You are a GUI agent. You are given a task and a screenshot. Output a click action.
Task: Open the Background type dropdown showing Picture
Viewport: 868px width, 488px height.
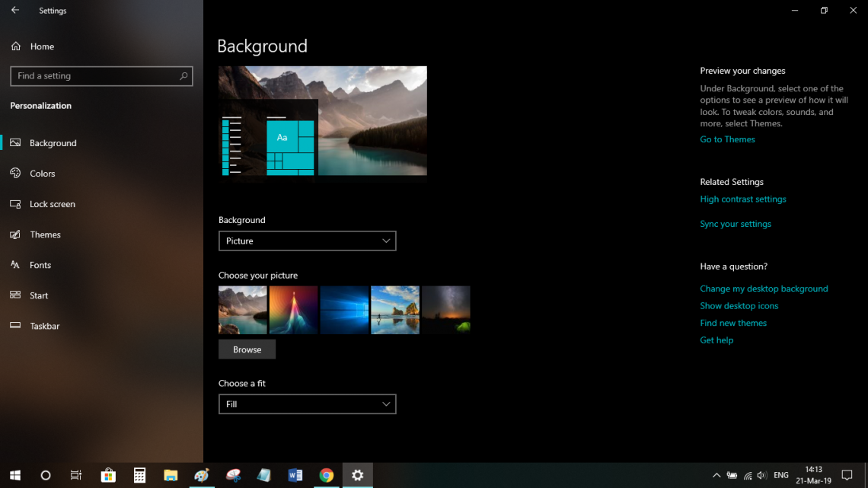pyautogui.click(x=308, y=241)
